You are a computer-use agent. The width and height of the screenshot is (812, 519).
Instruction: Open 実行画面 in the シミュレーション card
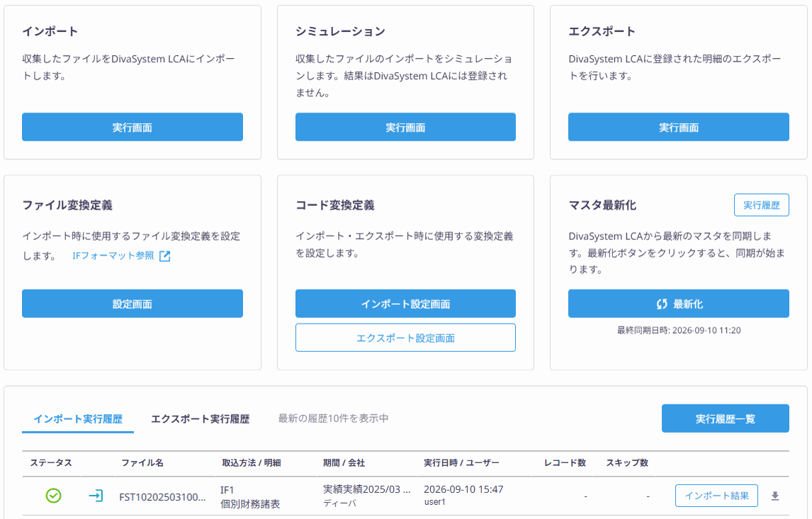(x=405, y=127)
